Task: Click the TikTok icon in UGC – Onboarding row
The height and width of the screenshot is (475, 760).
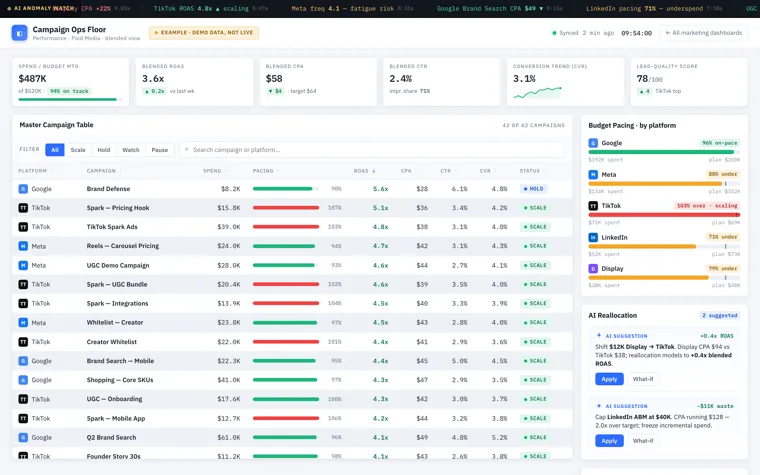Action: pos(23,399)
